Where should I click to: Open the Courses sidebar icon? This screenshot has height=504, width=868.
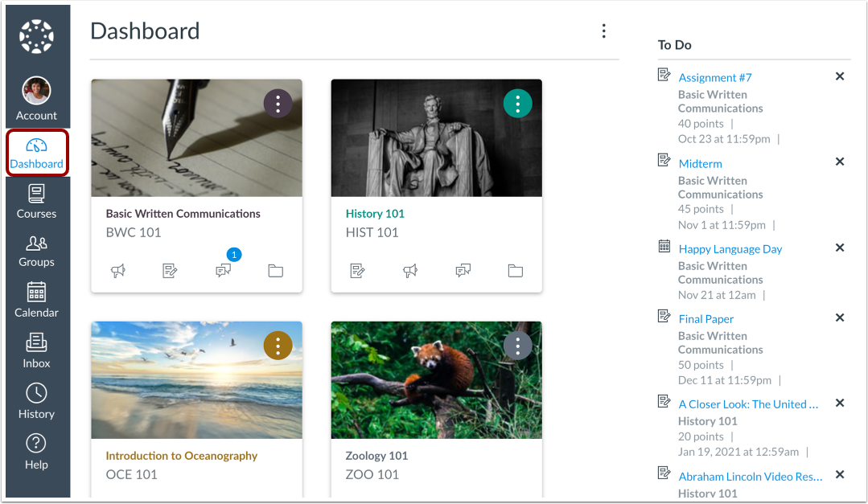[x=36, y=200]
